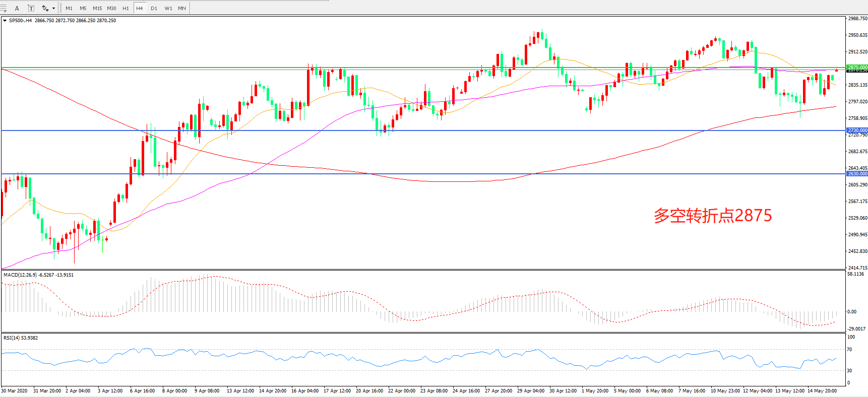
Task: Select the M30 timeframe button
Action: [111, 8]
